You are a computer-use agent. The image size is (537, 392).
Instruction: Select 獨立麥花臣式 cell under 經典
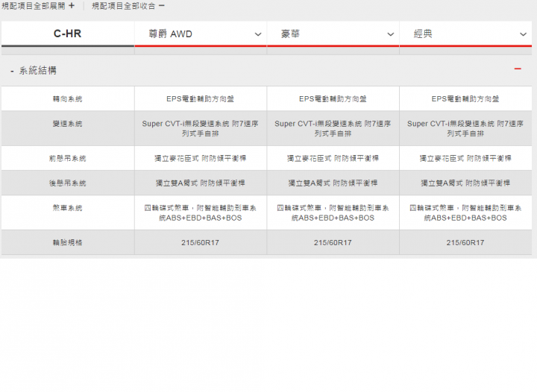point(465,158)
